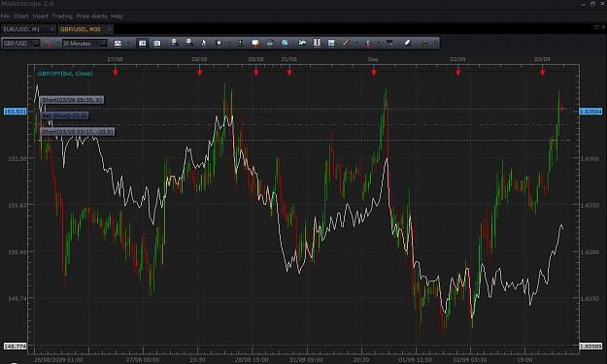The width and height of the screenshot is (607, 364).
Task: Open the Insert menu
Action: [40, 17]
